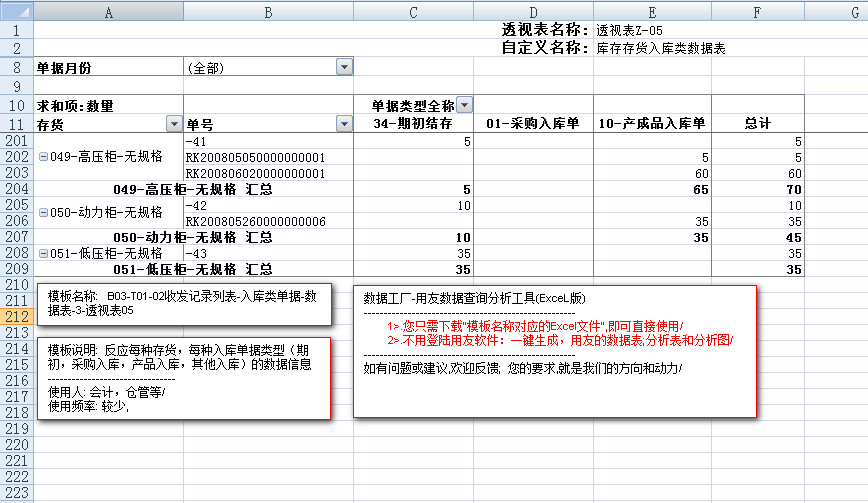This screenshot has height=503, width=868.
Task: Click the 数据工厂 description text box
Action: pos(554,350)
